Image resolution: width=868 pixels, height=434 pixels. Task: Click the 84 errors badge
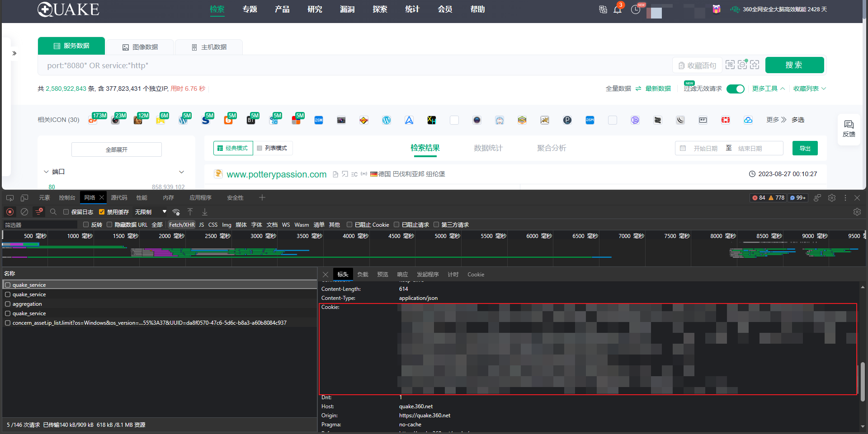coord(759,198)
